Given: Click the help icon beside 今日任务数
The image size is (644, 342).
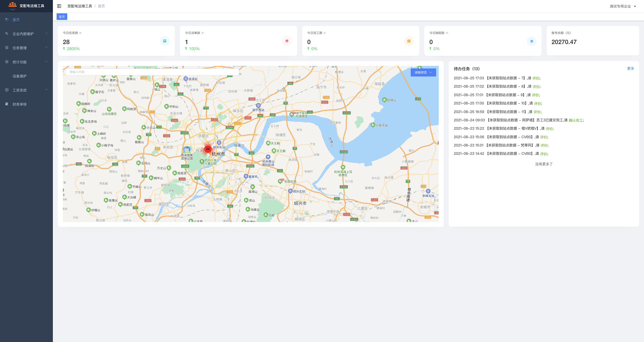Looking at the screenshot, I should (80, 33).
